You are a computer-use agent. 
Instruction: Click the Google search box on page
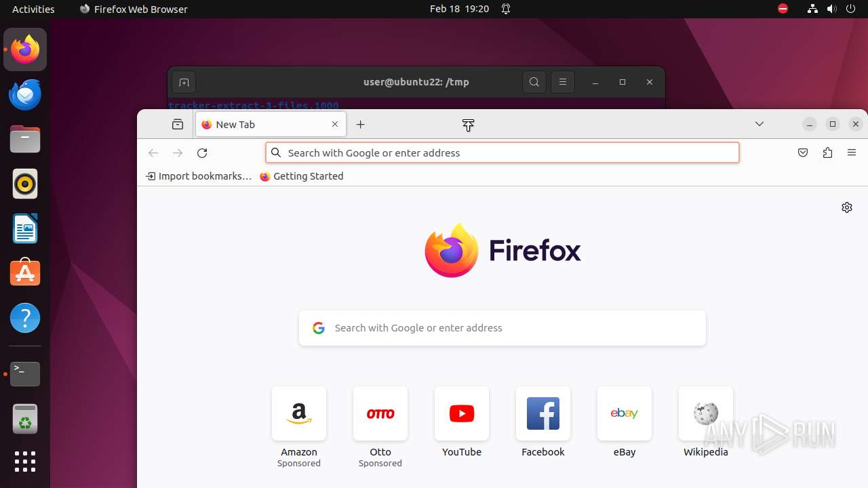point(502,328)
